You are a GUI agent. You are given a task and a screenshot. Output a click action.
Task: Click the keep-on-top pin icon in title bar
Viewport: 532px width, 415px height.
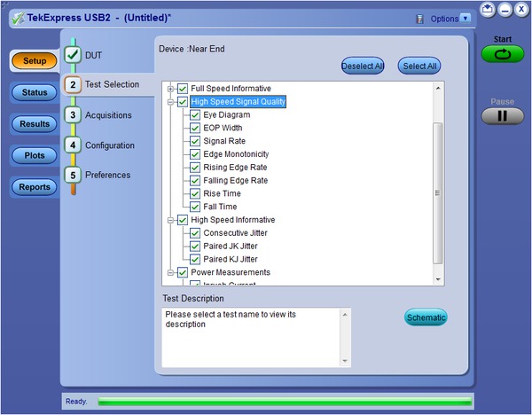click(419, 19)
